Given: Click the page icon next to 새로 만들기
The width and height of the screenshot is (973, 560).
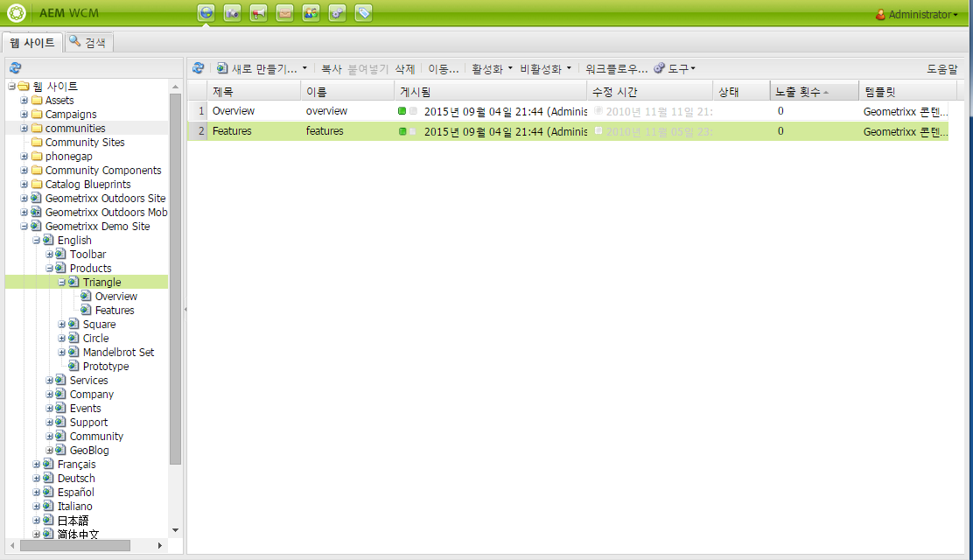Looking at the screenshot, I should (x=222, y=68).
